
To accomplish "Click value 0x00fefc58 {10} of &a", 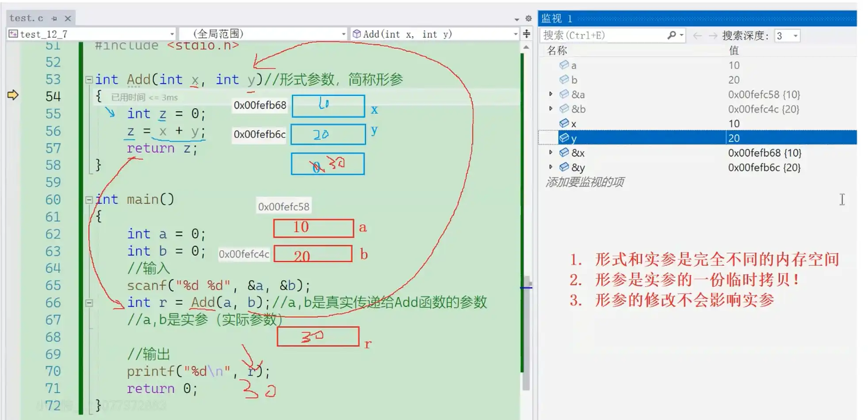I will click(x=764, y=95).
